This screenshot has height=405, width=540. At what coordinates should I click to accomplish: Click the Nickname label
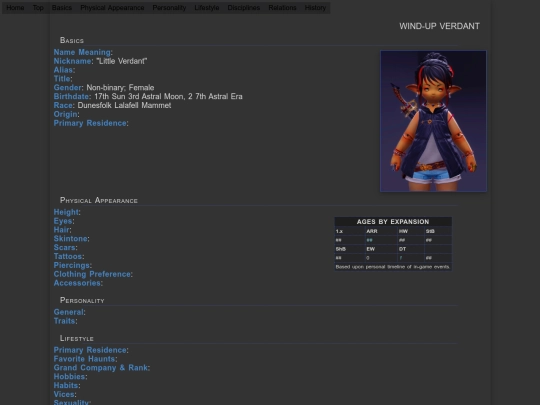[72, 61]
